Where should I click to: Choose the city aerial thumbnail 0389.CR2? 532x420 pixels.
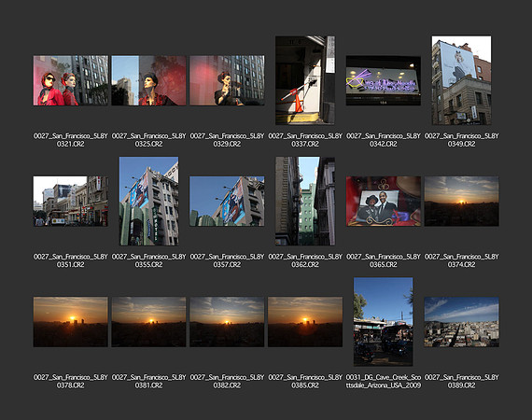click(461, 322)
